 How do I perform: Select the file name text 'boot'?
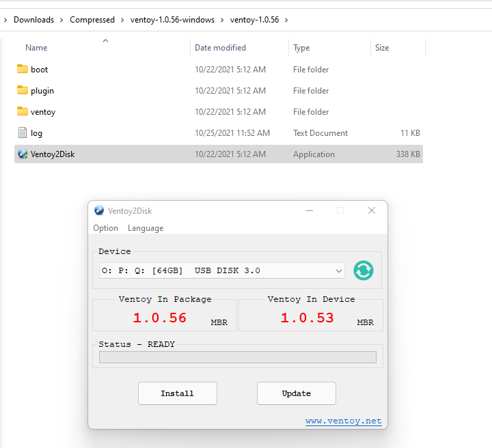pyautogui.click(x=39, y=69)
